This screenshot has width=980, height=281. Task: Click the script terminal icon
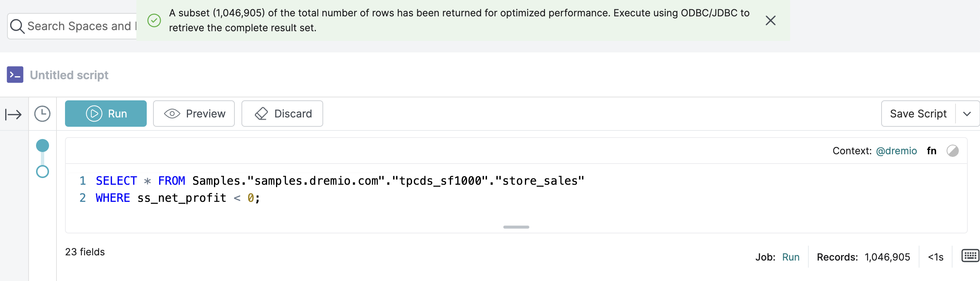coord(15,75)
